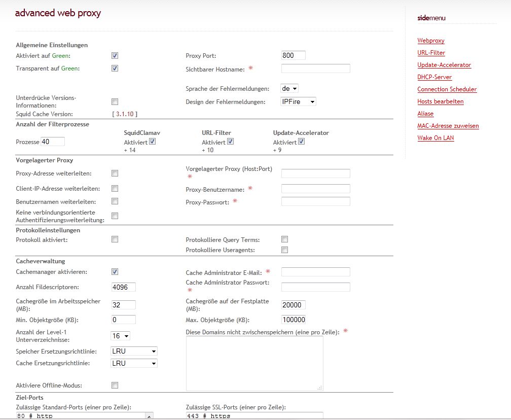Screen dimensions: 511x420
Task: Open Level-1 Unterverzeichnisse count dropdown
Action: (121, 336)
